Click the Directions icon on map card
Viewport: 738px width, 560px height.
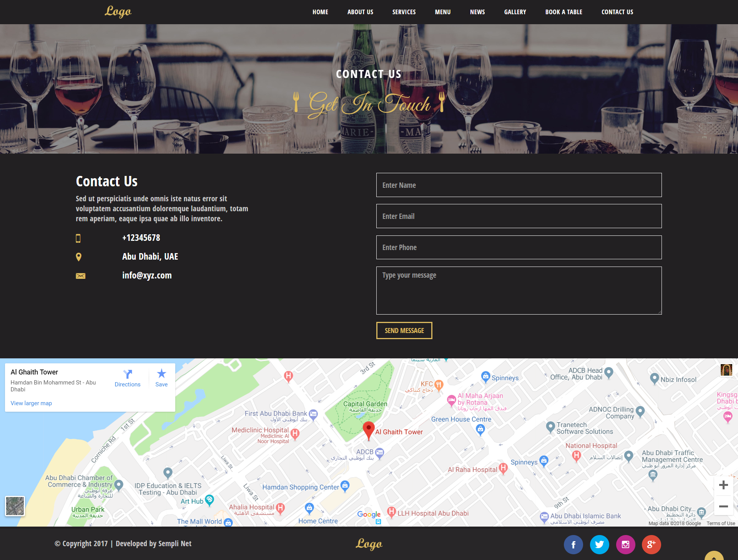(x=128, y=374)
